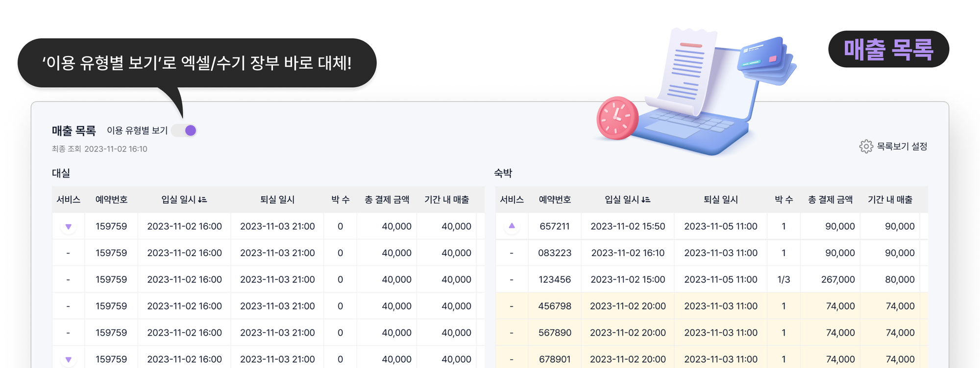Click the 퇴실 일시 header in 대실 table
This screenshot has width=980, height=368.
tap(277, 200)
